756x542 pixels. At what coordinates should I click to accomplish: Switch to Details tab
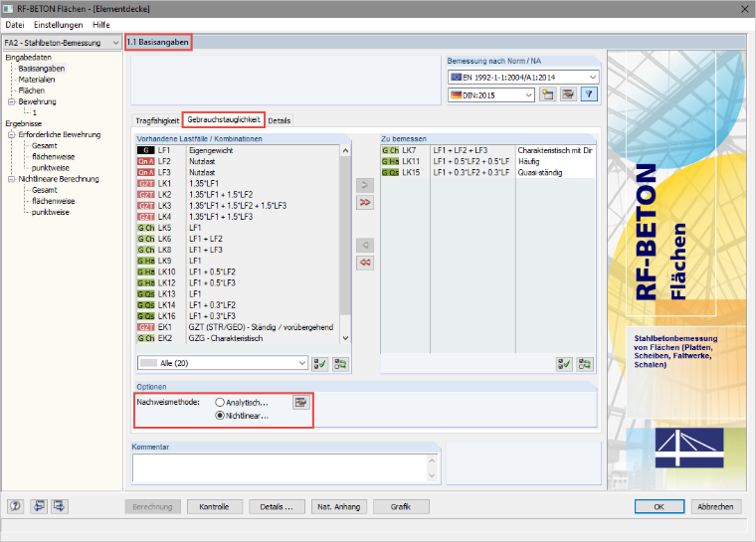pyautogui.click(x=280, y=120)
